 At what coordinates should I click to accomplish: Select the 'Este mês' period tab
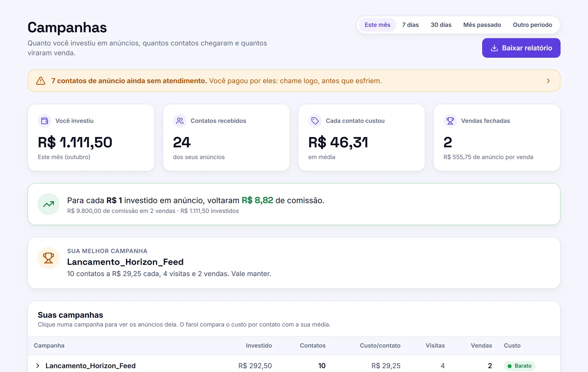point(377,25)
